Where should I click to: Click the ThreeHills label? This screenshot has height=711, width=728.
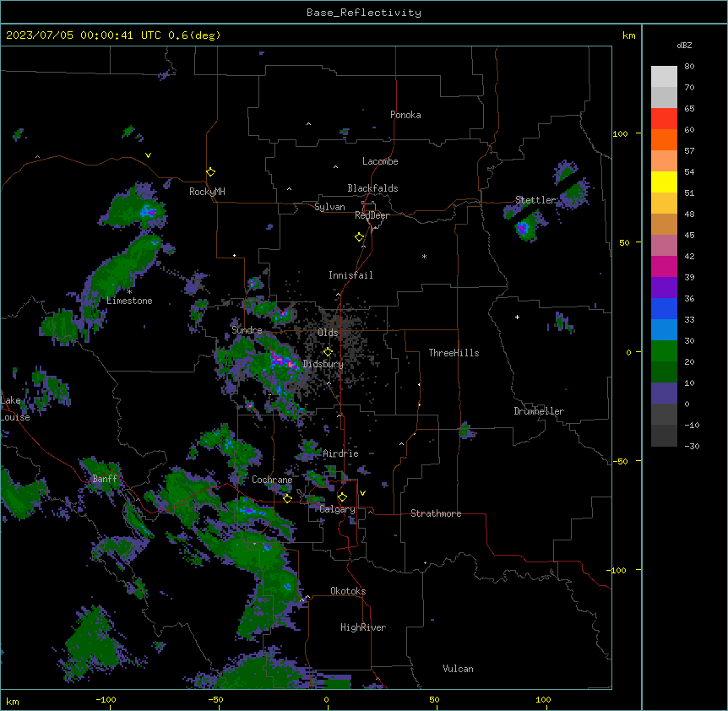pos(454,353)
